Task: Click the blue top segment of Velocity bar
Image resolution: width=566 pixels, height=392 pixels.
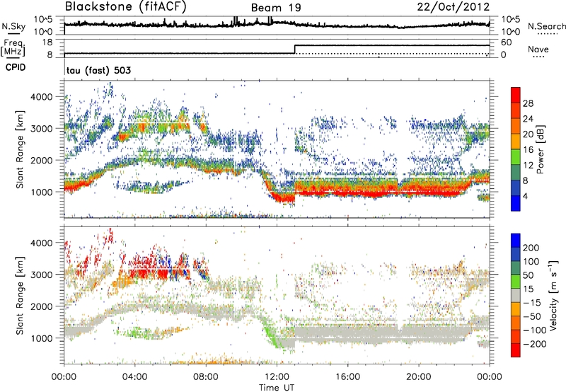Action: [516, 241]
